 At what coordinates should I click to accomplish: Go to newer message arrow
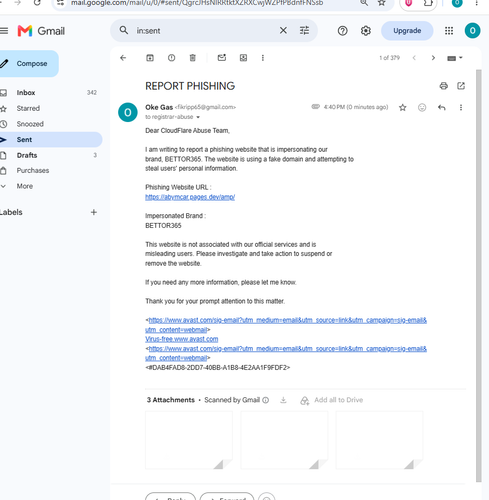click(x=414, y=58)
